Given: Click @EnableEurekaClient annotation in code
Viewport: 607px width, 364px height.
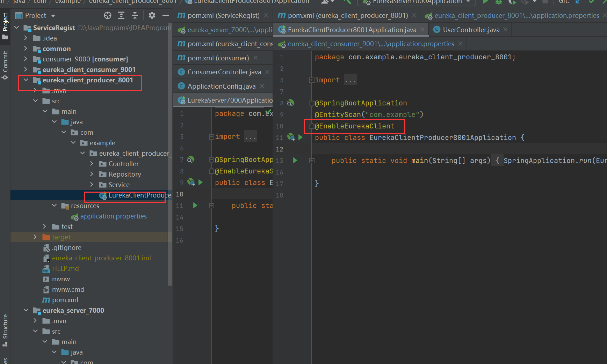Looking at the screenshot, I should coord(354,126).
